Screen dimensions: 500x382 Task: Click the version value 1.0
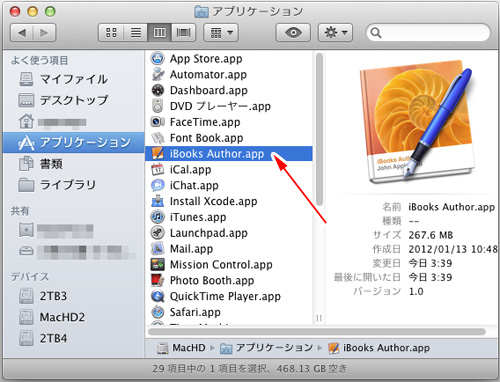pos(416,292)
